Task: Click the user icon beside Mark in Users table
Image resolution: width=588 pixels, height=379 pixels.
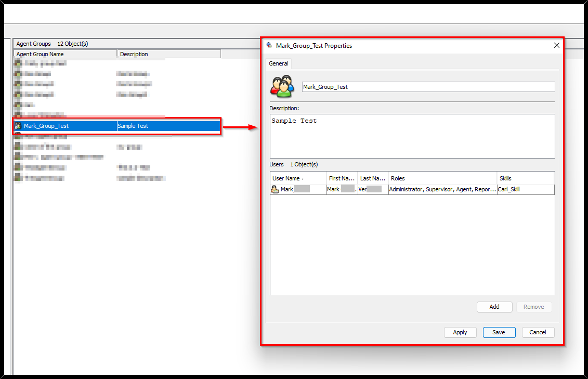Action: (x=275, y=189)
